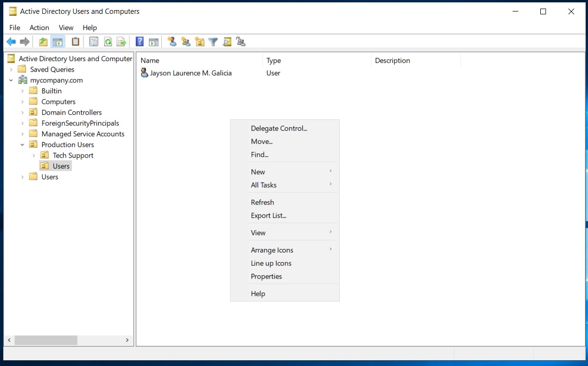
Task: Collapse the mycompany.com domain node
Action: point(11,80)
